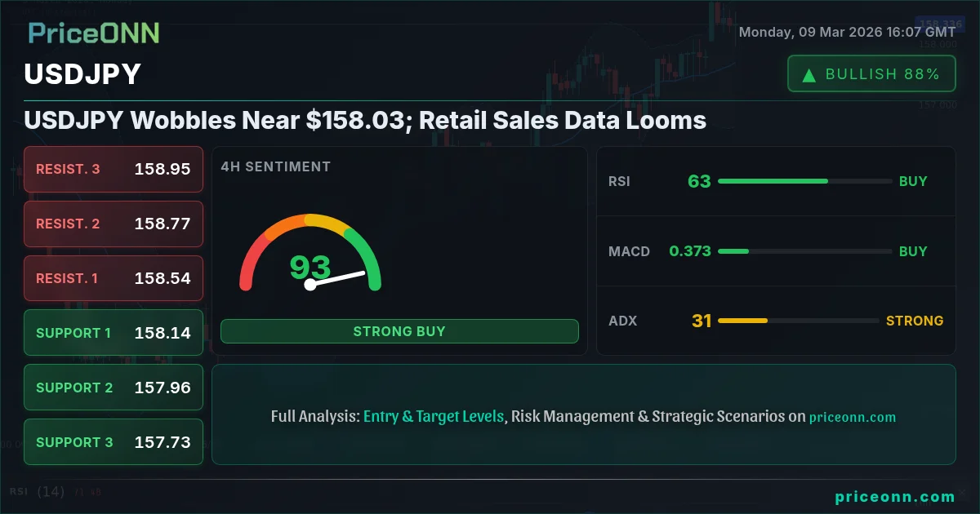Select the RESIST. 3 level 158.95
The image size is (980, 514).
[114, 169]
